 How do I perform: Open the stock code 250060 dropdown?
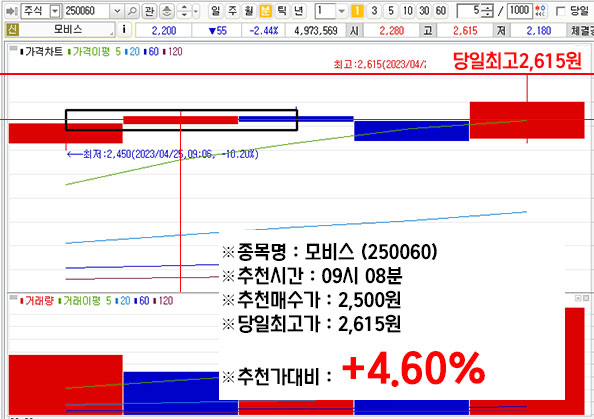[x=117, y=11]
